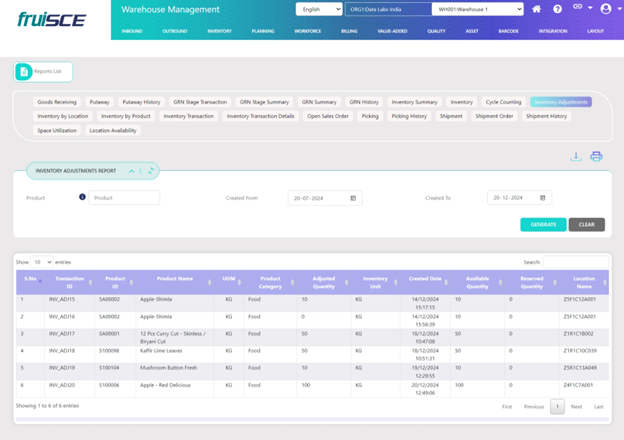The image size is (624, 440).
Task: Collapse the Inventory Adjustments Report panel
Action: tap(130, 171)
